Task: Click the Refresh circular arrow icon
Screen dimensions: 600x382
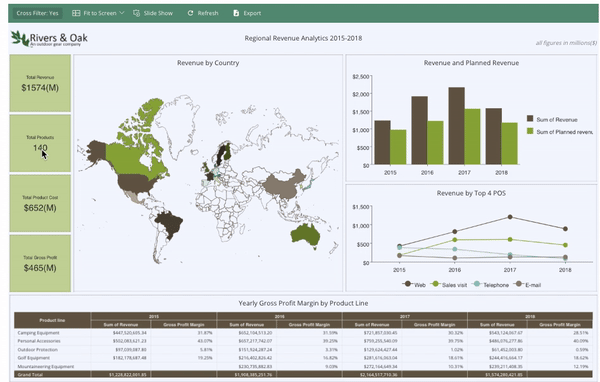Action: (x=190, y=13)
